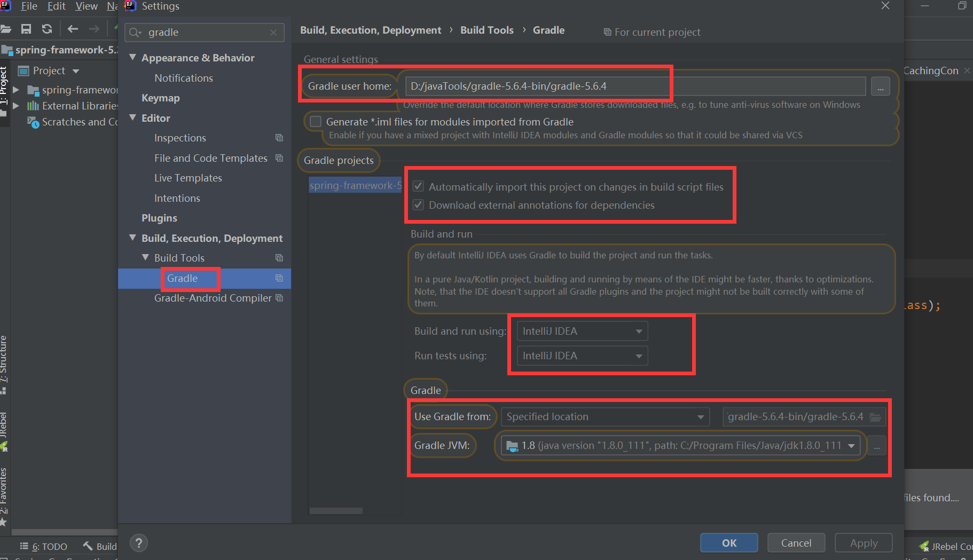Select the Keymap settings item
This screenshot has height=560, width=973.
tap(161, 98)
